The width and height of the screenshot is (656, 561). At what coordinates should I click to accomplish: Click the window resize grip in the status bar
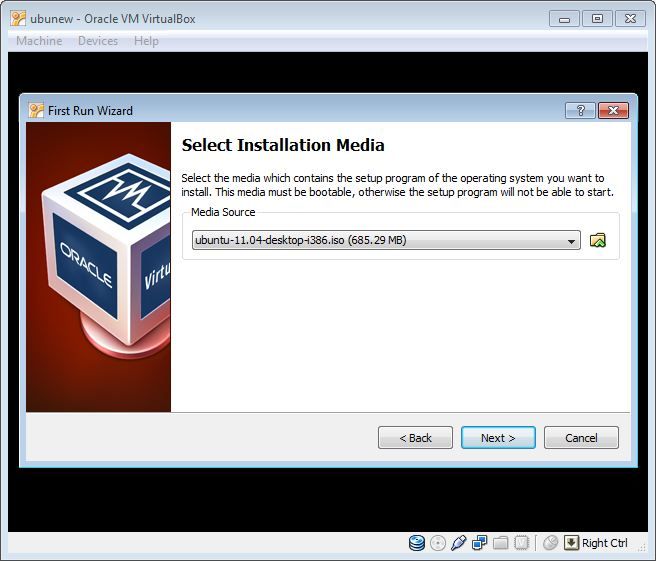641,547
